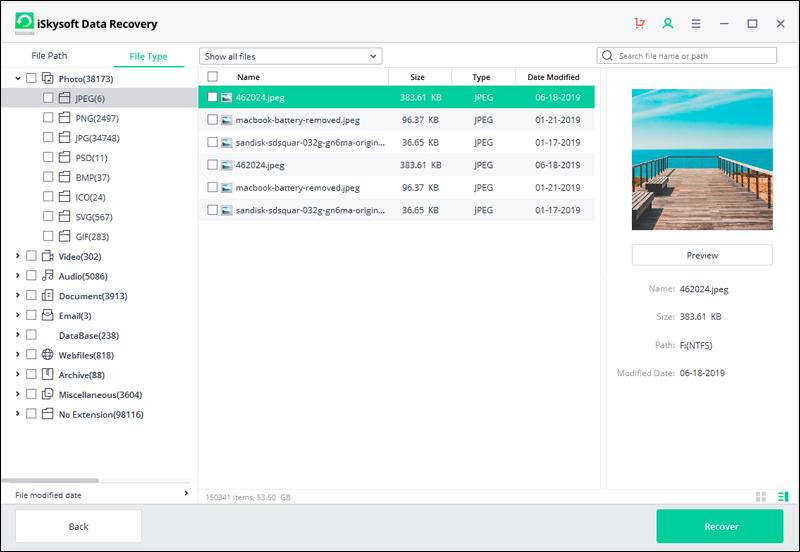Open the hamburger menu icon

695,23
